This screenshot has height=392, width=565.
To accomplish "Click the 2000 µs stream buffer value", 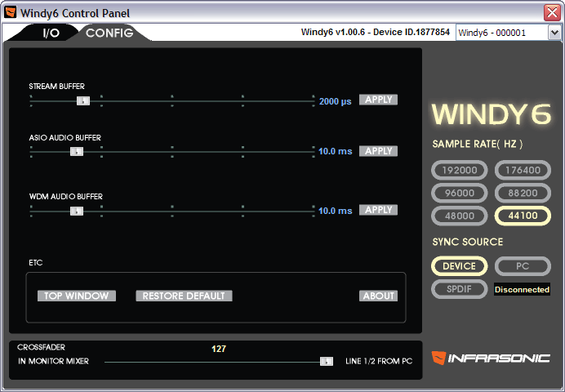I will pos(335,101).
